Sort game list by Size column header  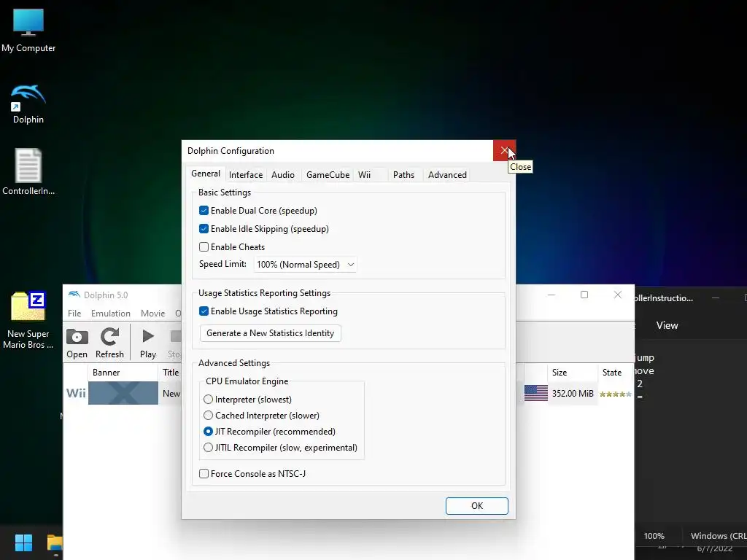572,373
